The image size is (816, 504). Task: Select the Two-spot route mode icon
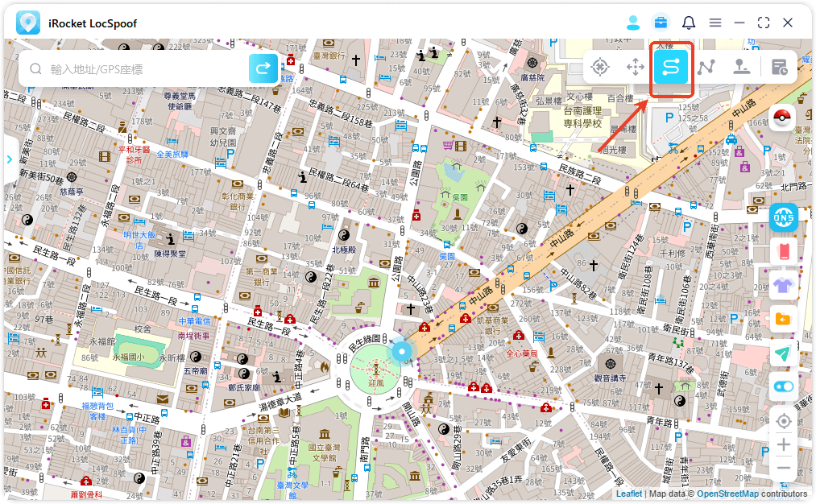[671, 67]
